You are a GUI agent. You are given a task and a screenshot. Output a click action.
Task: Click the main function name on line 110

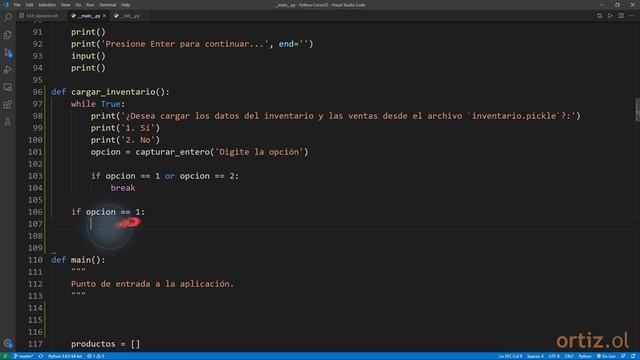pyautogui.click(x=81, y=260)
